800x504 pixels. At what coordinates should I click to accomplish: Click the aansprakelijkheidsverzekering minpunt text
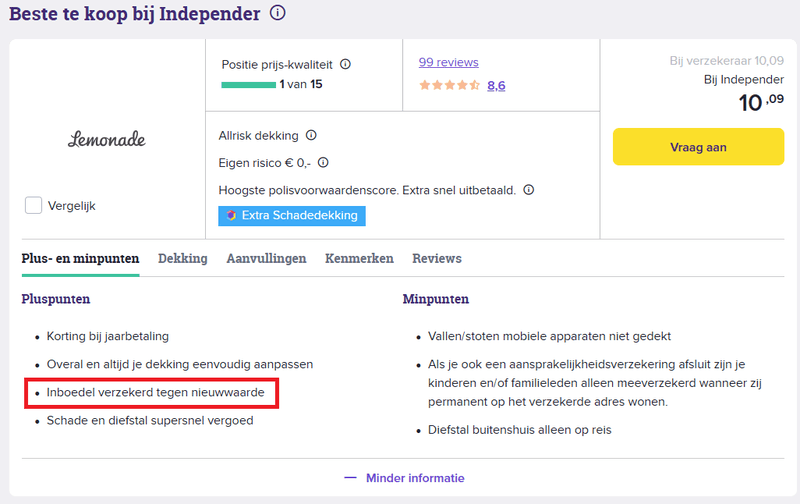pos(595,383)
